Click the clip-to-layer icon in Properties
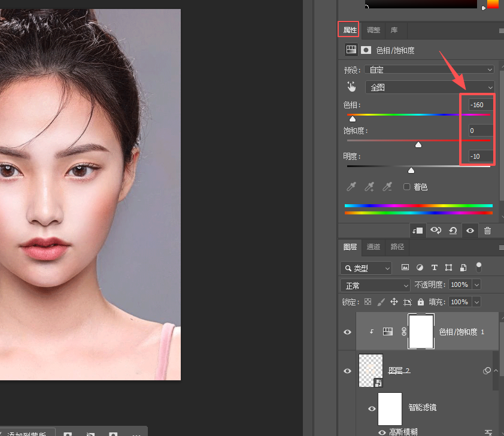Image resolution: width=504 pixels, height=436 pixels. 418,231
